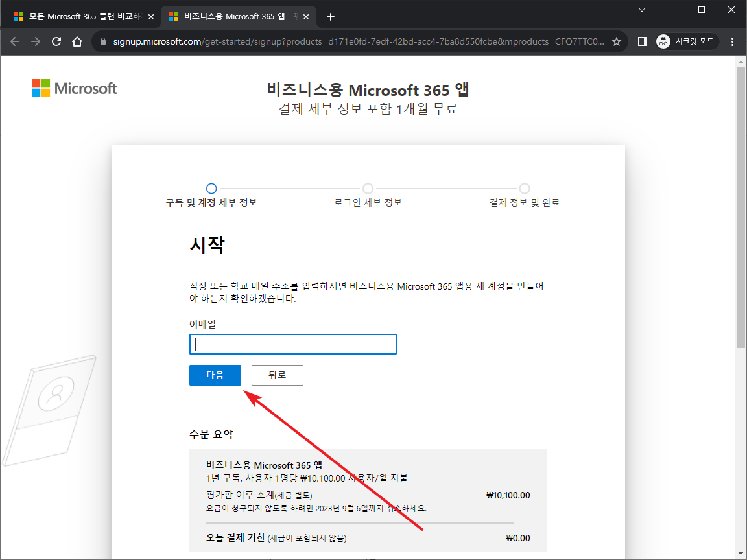Close the 모든 Microsoft 365 플랜 tab
This screenshot has width=747, height=560.
[151, 17]
